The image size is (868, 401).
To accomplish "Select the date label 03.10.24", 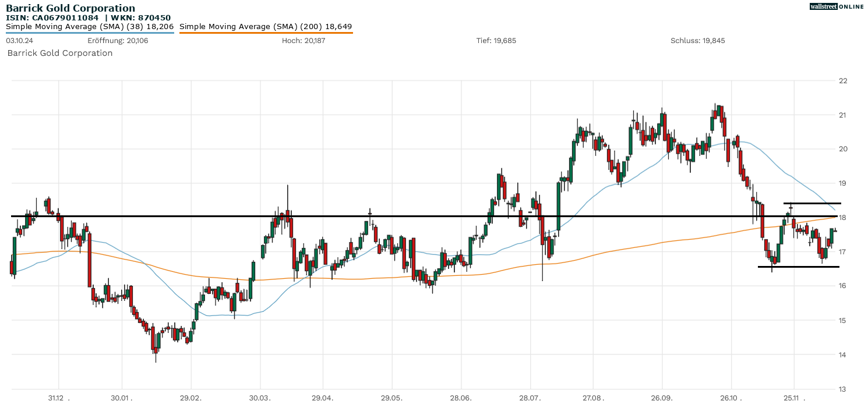I will (19, 41).
